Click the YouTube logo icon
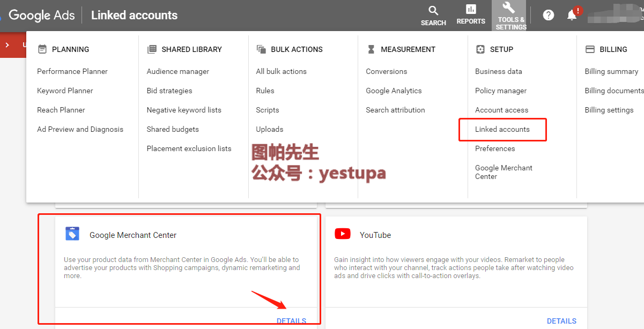Viewport: 644px width, 329px height. click(343, 234)
